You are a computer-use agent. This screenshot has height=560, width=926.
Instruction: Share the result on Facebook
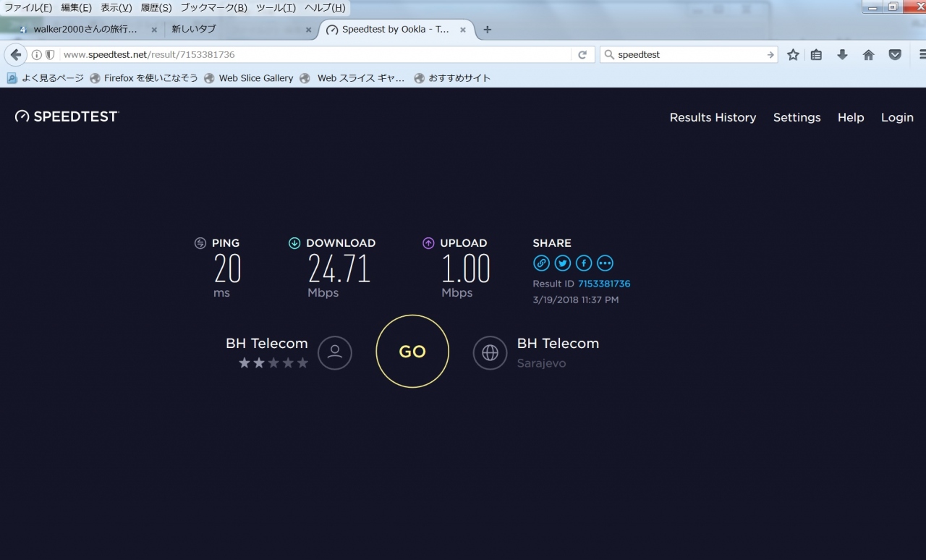click(583, 263)
